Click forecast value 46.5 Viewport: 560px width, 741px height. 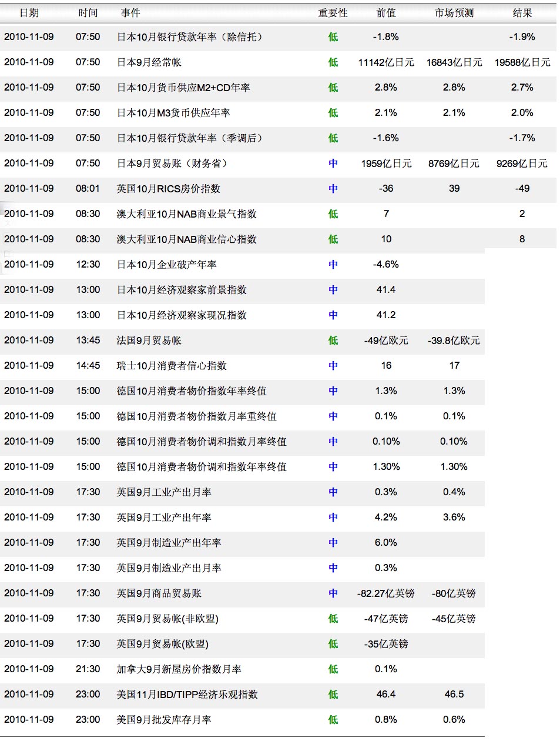(x=454, y=695)
